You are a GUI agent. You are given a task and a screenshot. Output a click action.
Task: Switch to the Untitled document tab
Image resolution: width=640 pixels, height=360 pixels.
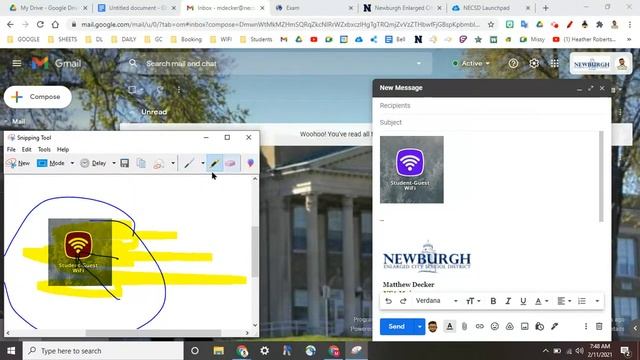tap(137, 8)
